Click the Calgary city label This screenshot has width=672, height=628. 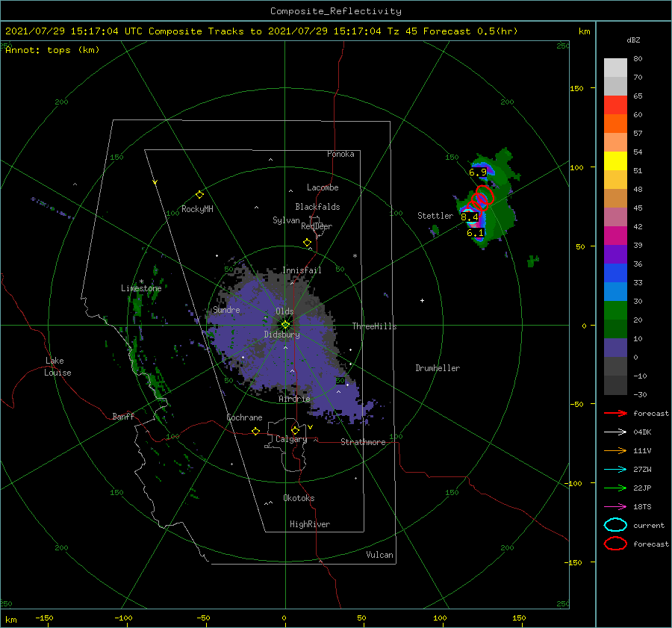(x=291, y=439)
